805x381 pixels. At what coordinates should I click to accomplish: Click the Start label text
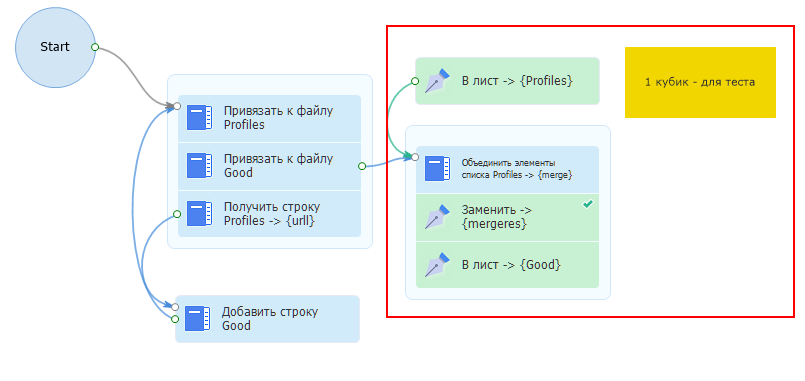tap(55, 47)
